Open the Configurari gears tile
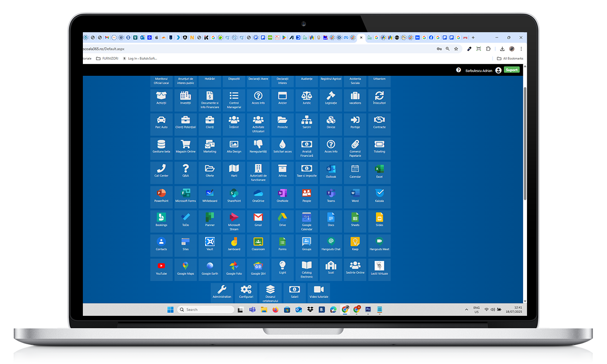This screenshot has width=607, height=364. 246,292
